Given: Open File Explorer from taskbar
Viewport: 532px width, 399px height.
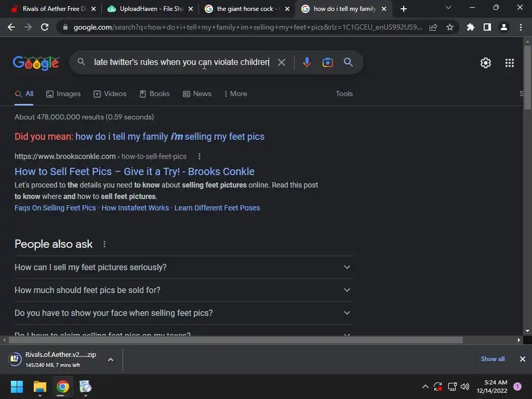Looking at the screenshot, I should [39, 387].
